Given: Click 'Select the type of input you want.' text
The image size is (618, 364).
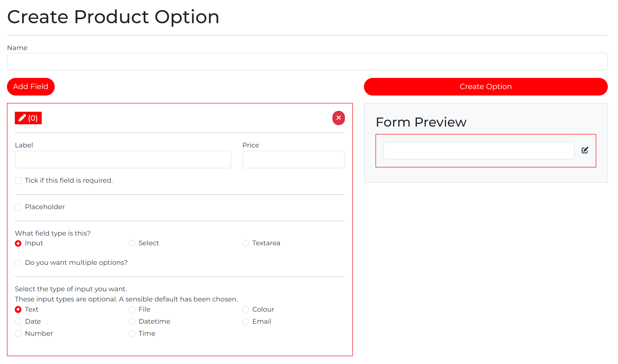Looking at the screenshot, I should coord(71,289).
